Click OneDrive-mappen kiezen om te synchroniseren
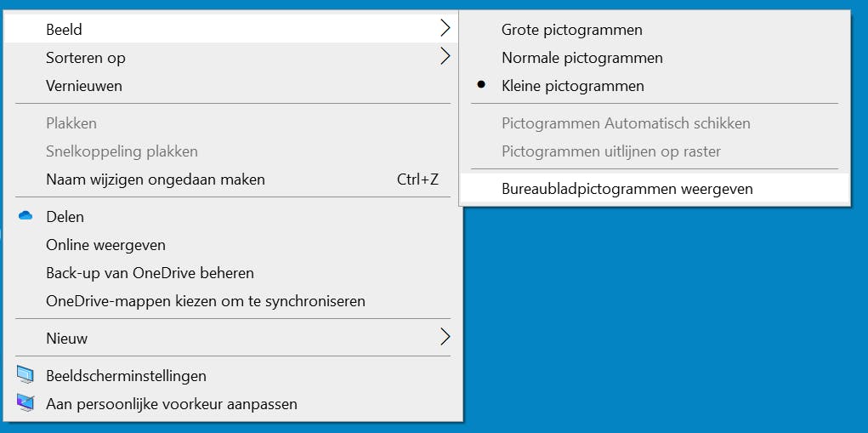This screenshot has width=868, height=433. [x=205, y=301]
